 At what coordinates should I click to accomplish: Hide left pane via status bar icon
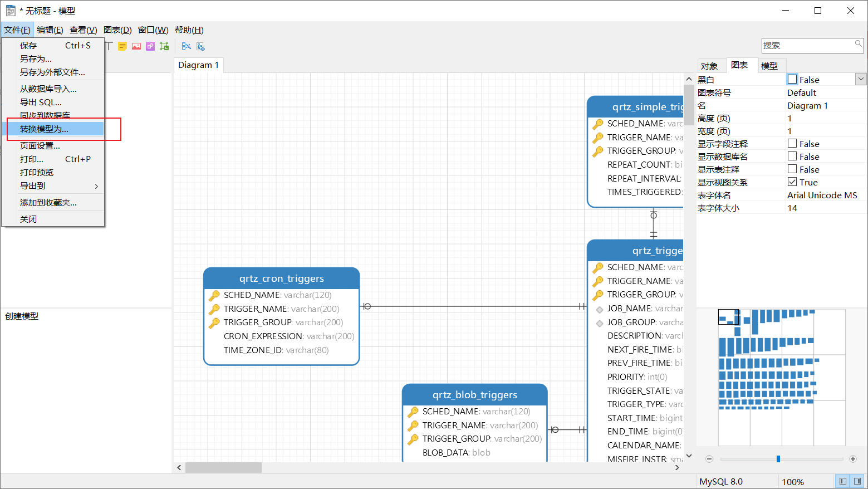(x=843, y=481)
